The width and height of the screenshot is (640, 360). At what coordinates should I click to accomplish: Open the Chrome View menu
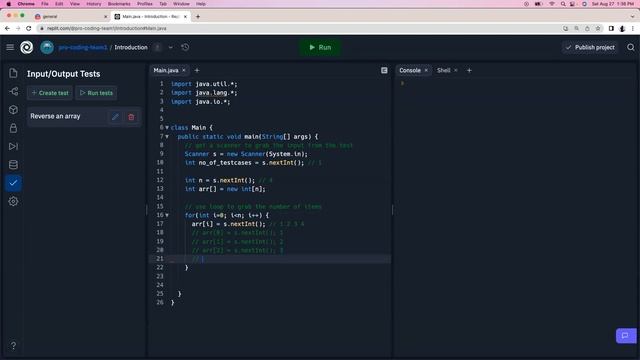point(75,4)
